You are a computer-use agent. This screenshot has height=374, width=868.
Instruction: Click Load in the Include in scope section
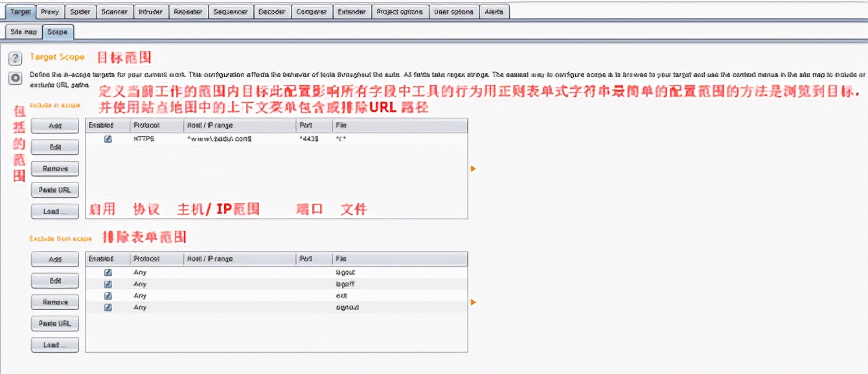(55, 211)
